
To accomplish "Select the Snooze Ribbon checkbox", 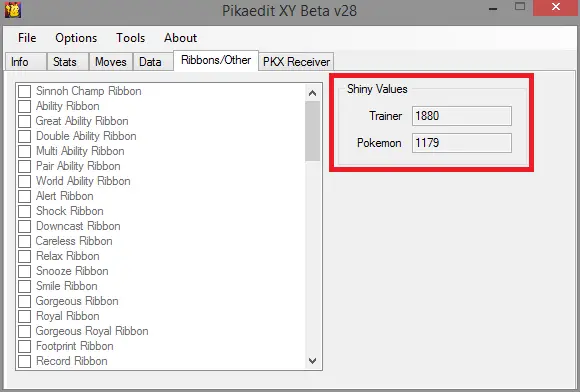I will click(24, 271).
